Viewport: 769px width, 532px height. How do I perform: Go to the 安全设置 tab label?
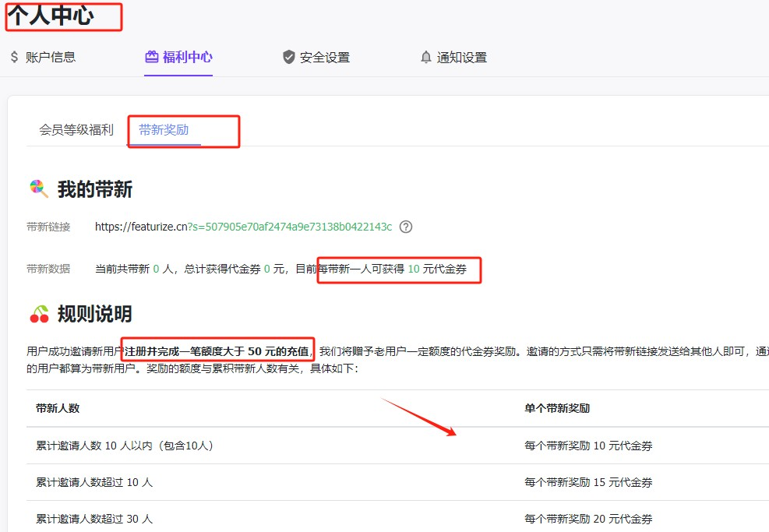pyautogui.click(x=324, y=57)
